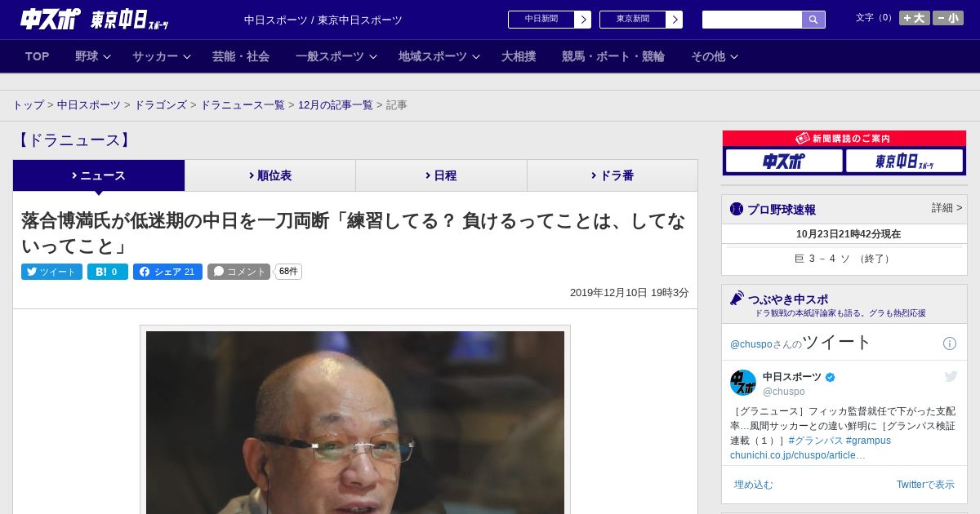Open the 芸能・社会 menu item
Screen dimensions: 980x514
pos(241,56)
